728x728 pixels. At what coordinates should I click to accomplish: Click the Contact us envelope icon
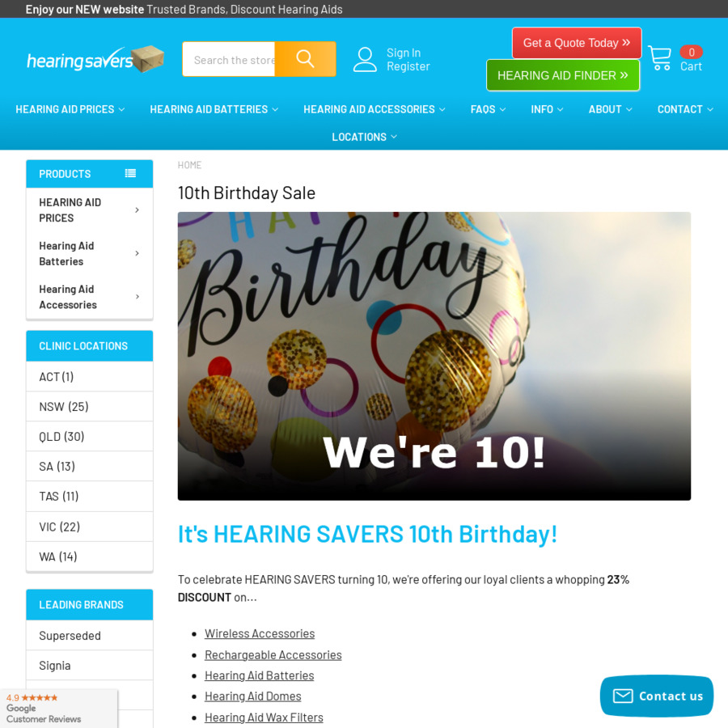pyautogui.click(x=623, y=696)
